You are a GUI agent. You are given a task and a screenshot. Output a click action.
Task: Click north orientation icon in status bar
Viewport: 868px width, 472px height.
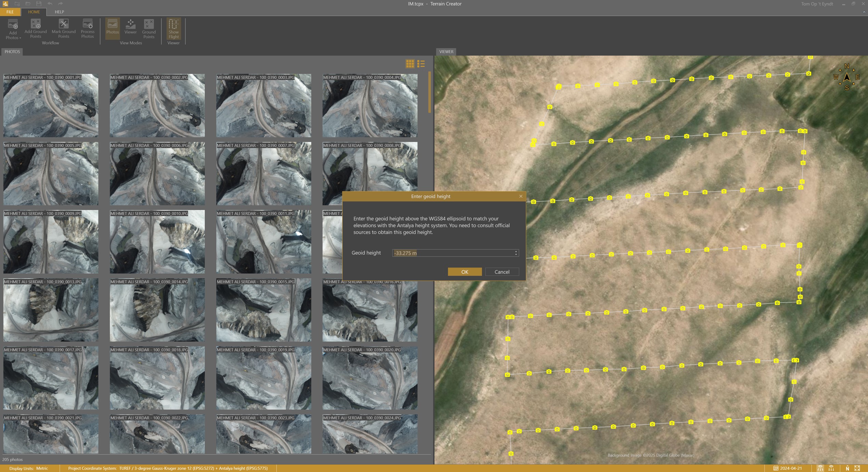(x=847, y=468)
